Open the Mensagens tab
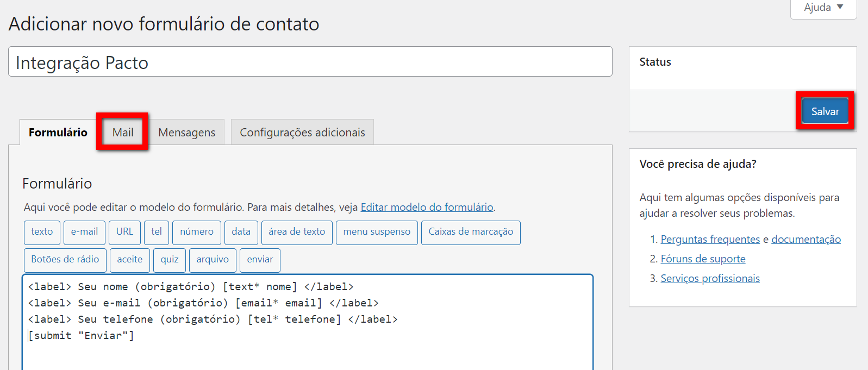The width and height of the screenshot is (868, 370). click(186, 133)
